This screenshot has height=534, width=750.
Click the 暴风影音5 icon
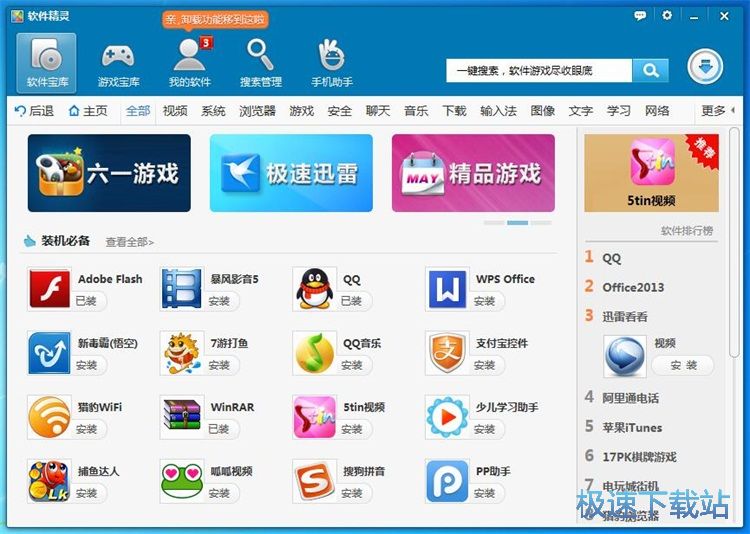click(x=181, y=289)
